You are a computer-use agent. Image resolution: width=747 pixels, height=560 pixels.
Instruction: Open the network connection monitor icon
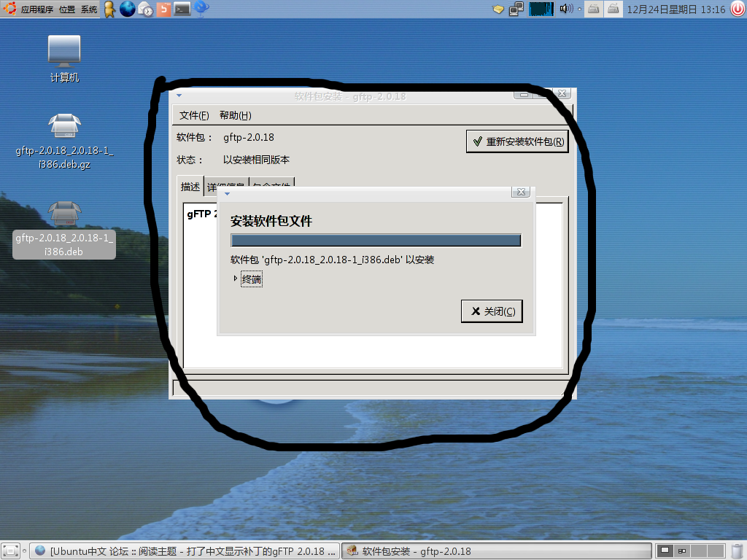(x=516, y=9)
